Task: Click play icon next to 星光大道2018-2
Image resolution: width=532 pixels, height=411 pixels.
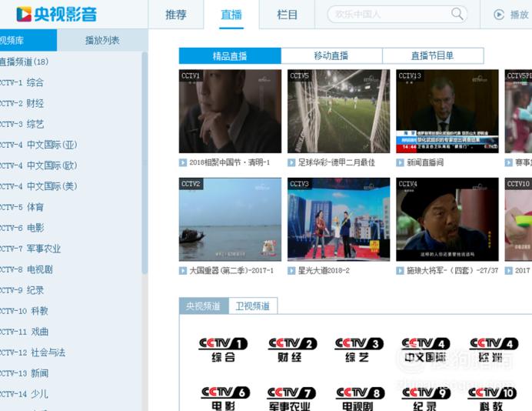Action: 291,271
